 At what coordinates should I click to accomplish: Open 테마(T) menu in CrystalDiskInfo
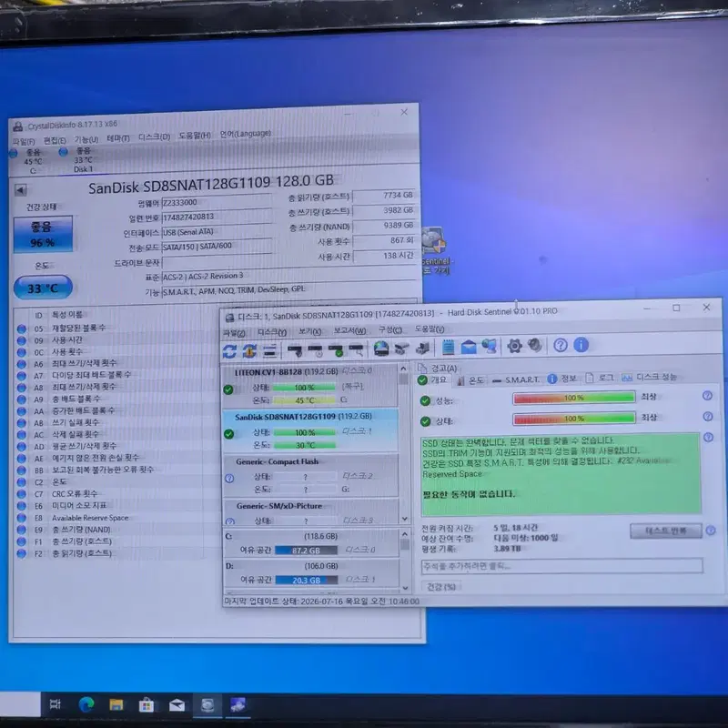click(x=118, y=138)
